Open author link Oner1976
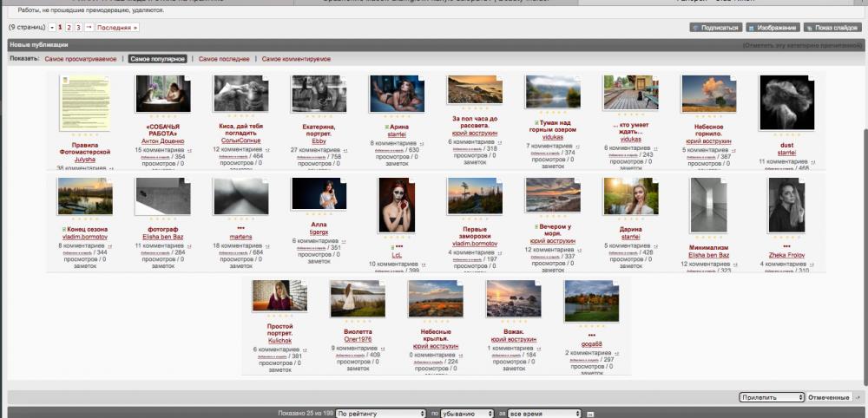The image size is (868, 418). pyautogui.click(x=358, y=339)
